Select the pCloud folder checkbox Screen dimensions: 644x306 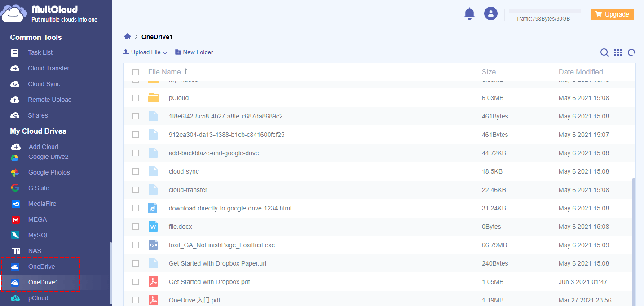pos(136,98)
